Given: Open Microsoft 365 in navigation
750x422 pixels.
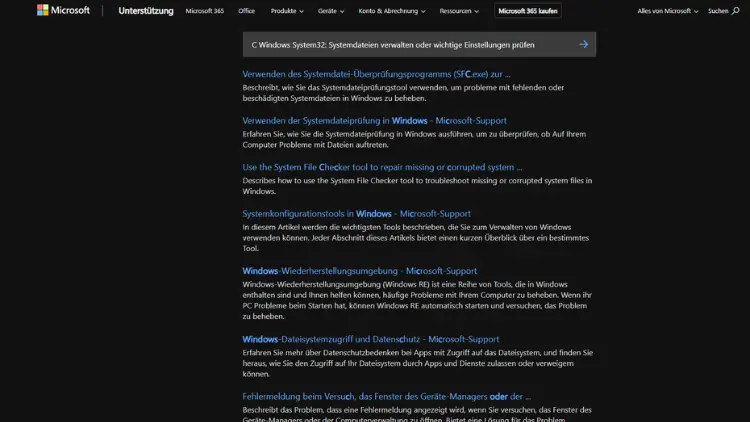Looking at the screenshot, I should tap(205, 11).
